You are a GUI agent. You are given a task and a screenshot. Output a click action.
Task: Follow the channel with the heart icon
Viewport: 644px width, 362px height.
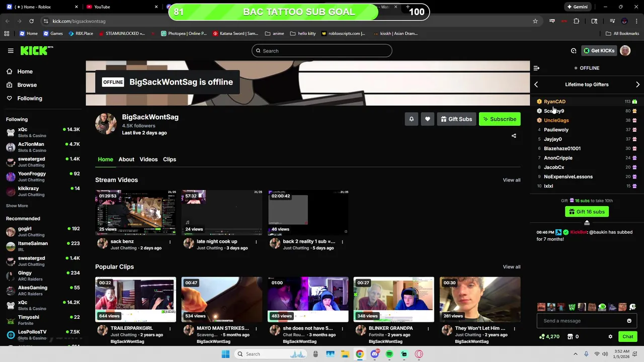pos(428,119)
